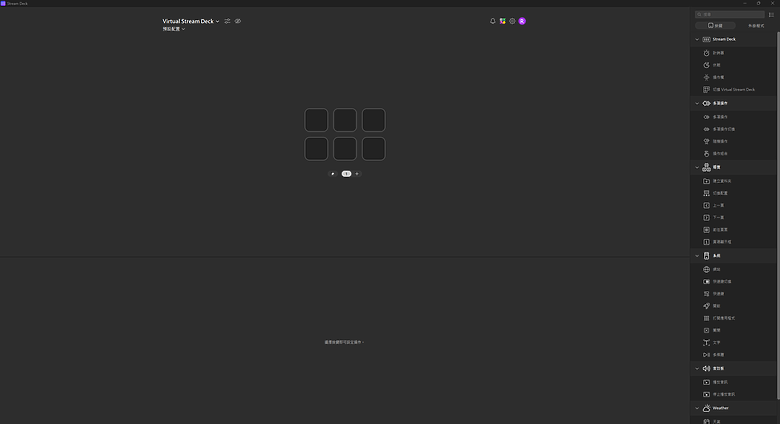Screen dimensions: 780x424
Task: Collapse the Weather category header
Action: (x=734, y=408)
